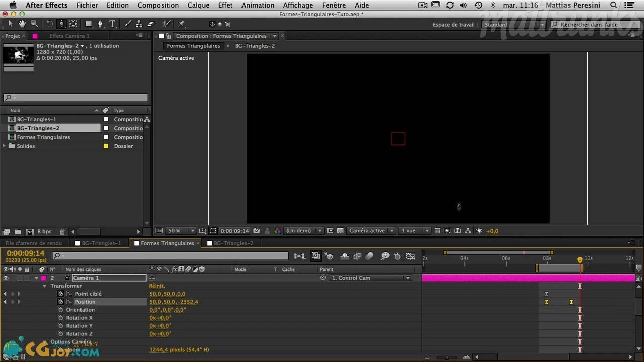Select the Unified Camera tool
This screenshot has width=644, height=362.
click(x=61, y=24)
